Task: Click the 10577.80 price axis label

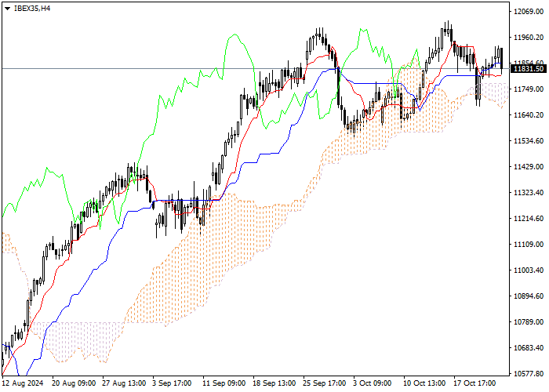Action: point(529,374)
